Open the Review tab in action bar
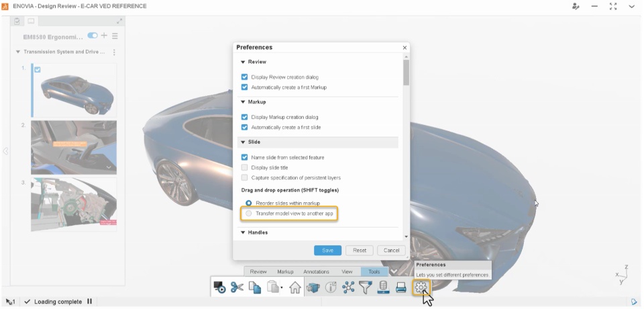Viewport: 644px width, 309px height. (258, 271)
